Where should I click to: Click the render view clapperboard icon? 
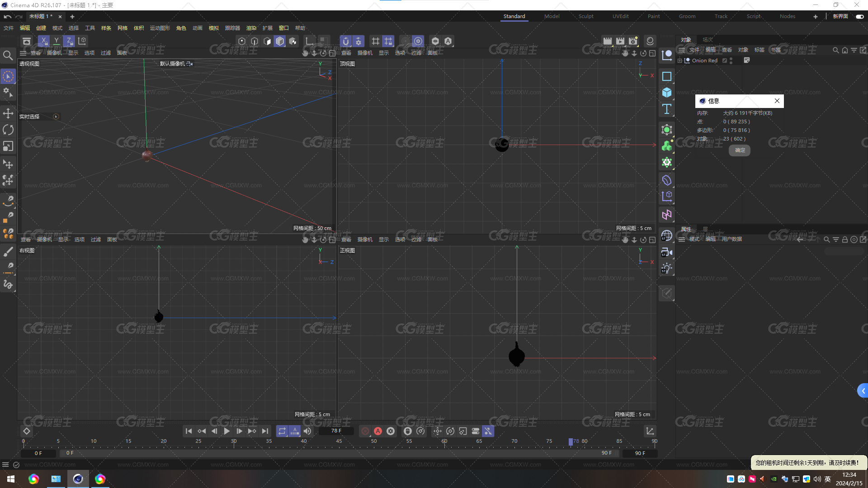point(608,41)
